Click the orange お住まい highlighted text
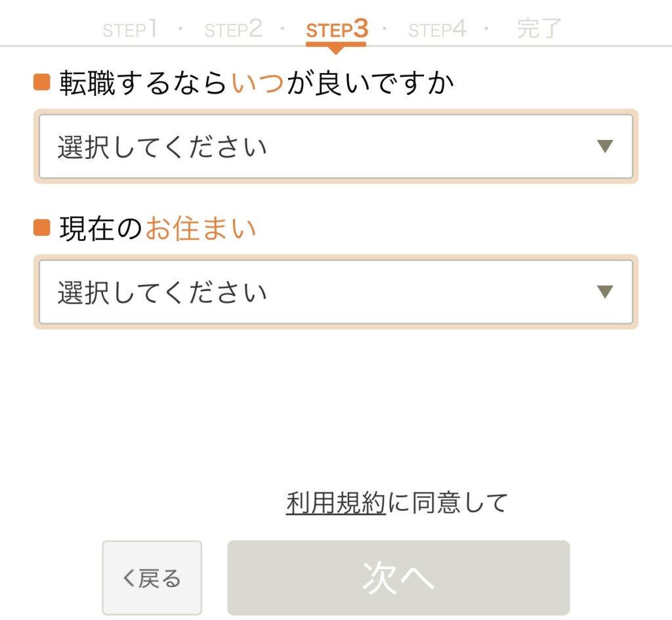This screenshot has height=620, width=672. [x=200, y=229]
